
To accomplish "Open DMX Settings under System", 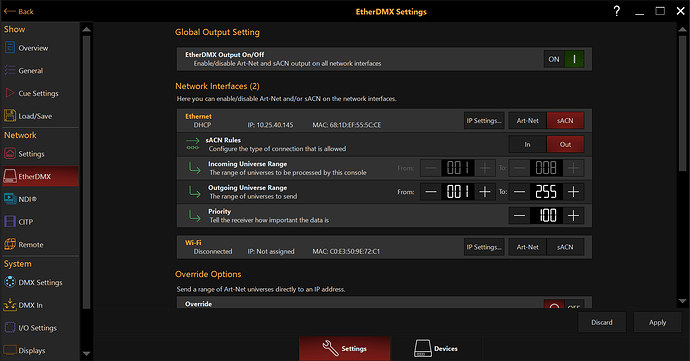I will pos(40,283).
